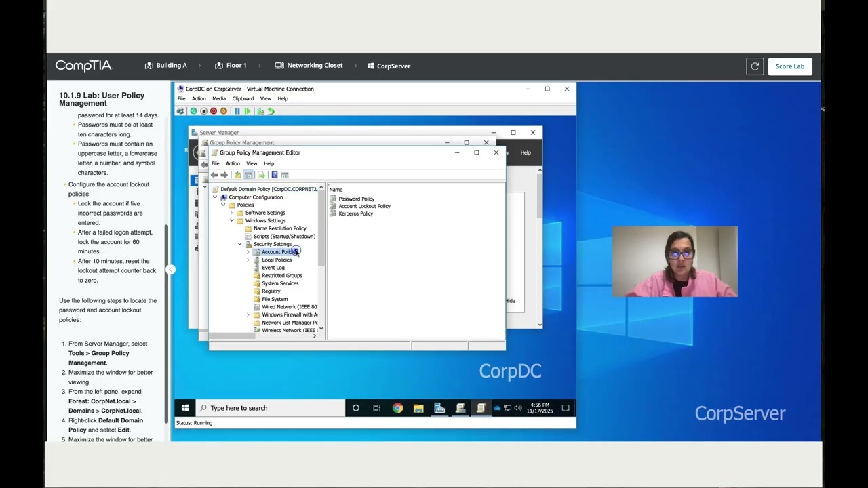Expand Windows Firewall with Advanced node

point(248,314)
